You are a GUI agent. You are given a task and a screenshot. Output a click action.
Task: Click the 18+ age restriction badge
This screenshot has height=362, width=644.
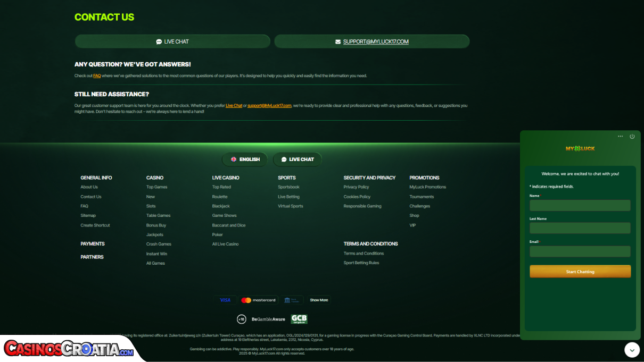click(x=242, y=319)
